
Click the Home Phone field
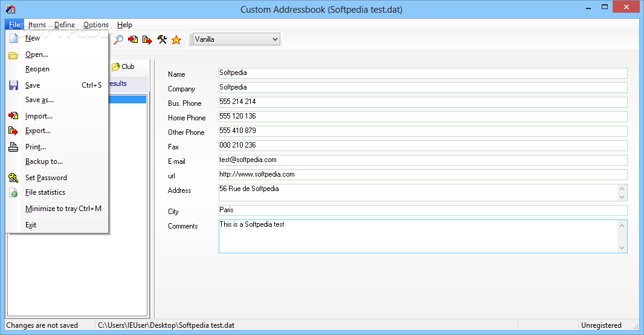tap(423, 116)
